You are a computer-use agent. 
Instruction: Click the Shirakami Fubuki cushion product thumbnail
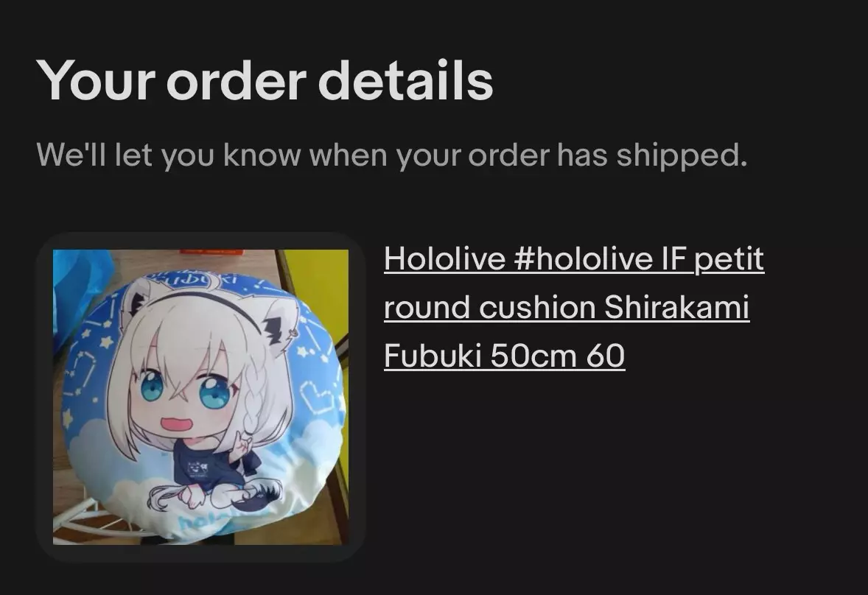click(x=200, y=397)
